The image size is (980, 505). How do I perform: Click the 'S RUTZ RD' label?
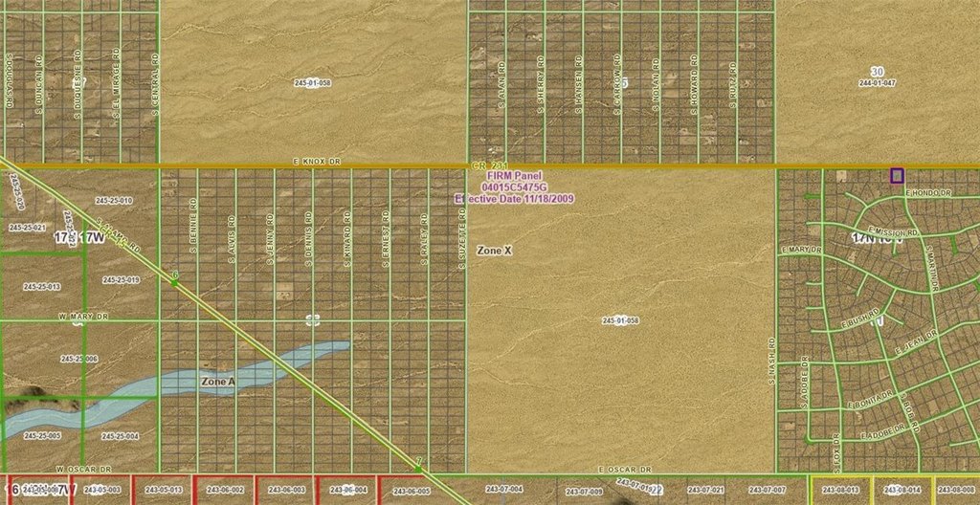tap(733, 83)
